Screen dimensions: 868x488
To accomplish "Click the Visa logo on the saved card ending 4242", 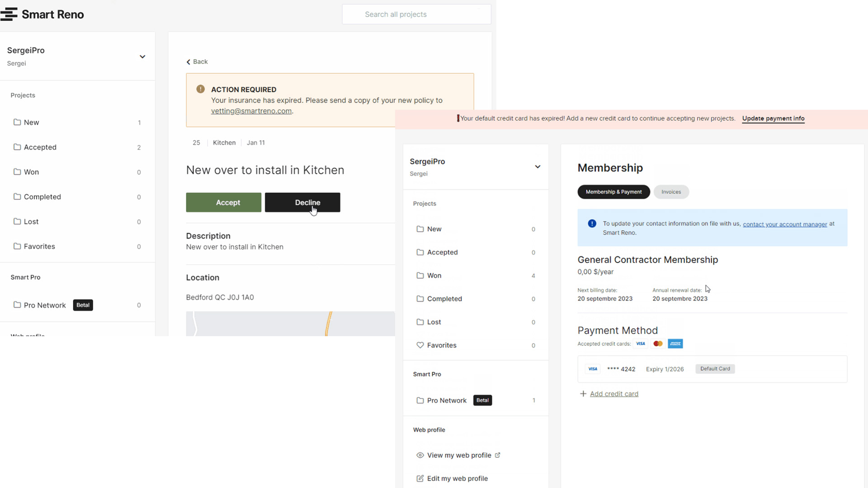I will 593,369.
